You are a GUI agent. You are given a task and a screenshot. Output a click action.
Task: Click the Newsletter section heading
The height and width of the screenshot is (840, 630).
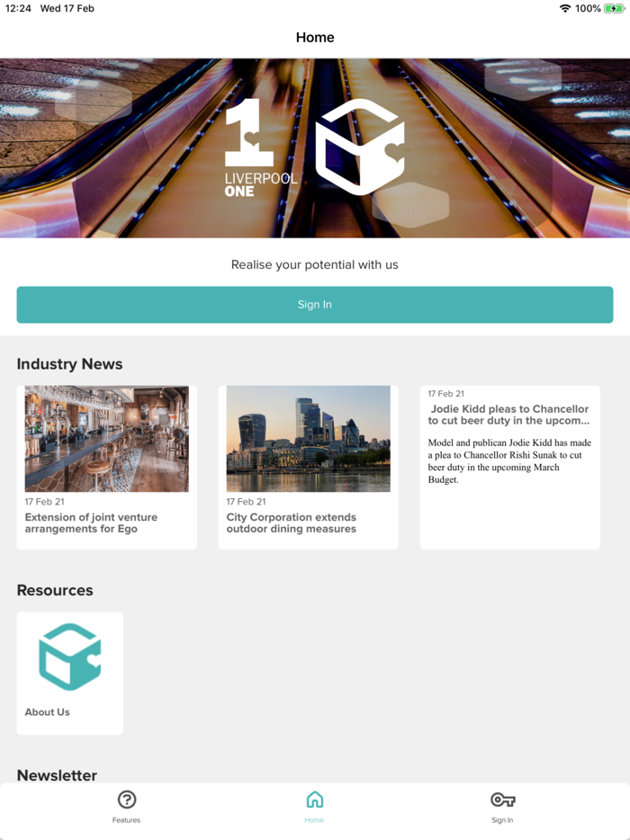point(57,775)
